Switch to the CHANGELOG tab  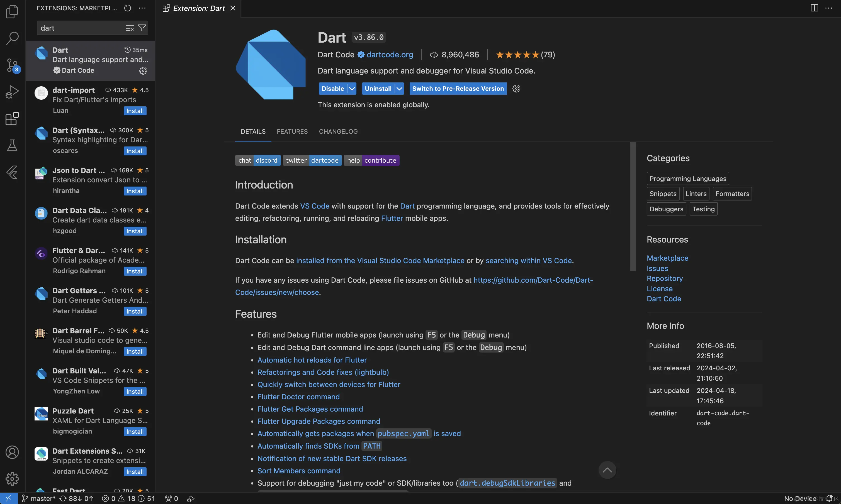coord(338,131)
